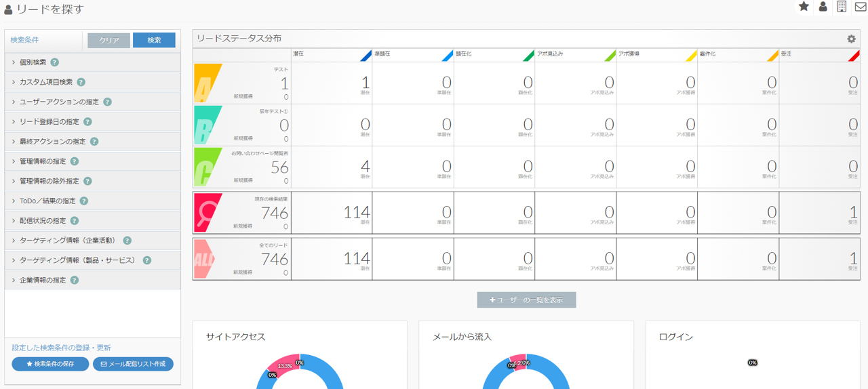Image resolution: width=868 pixels, height=389 pixels.
Task: Click red triangle swatch in 受注 header
Action: pyautogui.click(x=855, y=57)
